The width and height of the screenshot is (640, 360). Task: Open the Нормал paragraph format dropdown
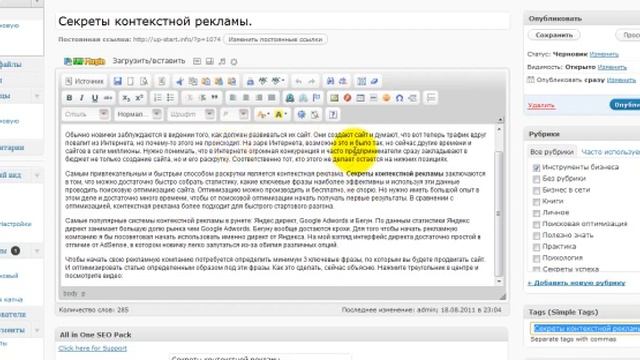tap(138, 114)
